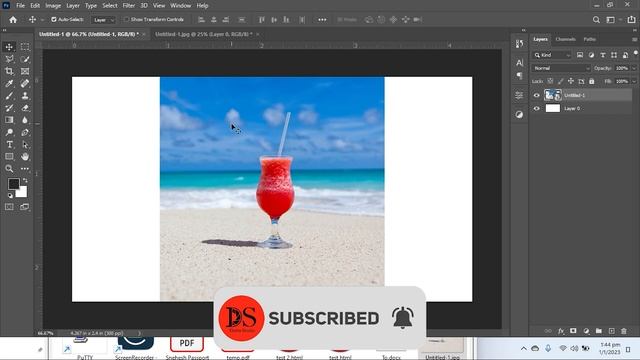The width and height of the screenshot is (640, 360).
Task: Open the File menu
Action: [20, 6]
